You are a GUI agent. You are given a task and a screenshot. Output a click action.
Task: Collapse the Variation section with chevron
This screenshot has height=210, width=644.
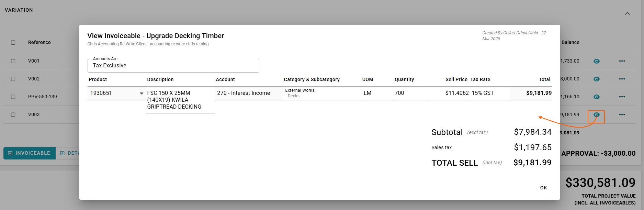tap(627, 14)
